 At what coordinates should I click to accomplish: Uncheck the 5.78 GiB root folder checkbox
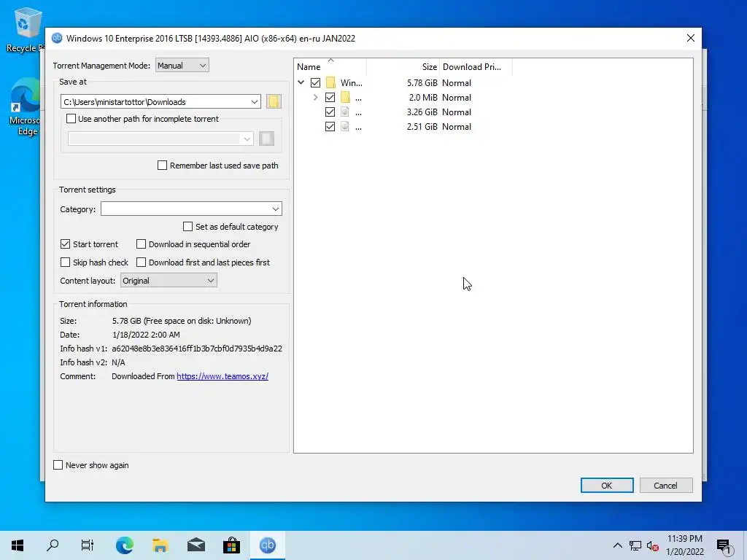point(315,83)
